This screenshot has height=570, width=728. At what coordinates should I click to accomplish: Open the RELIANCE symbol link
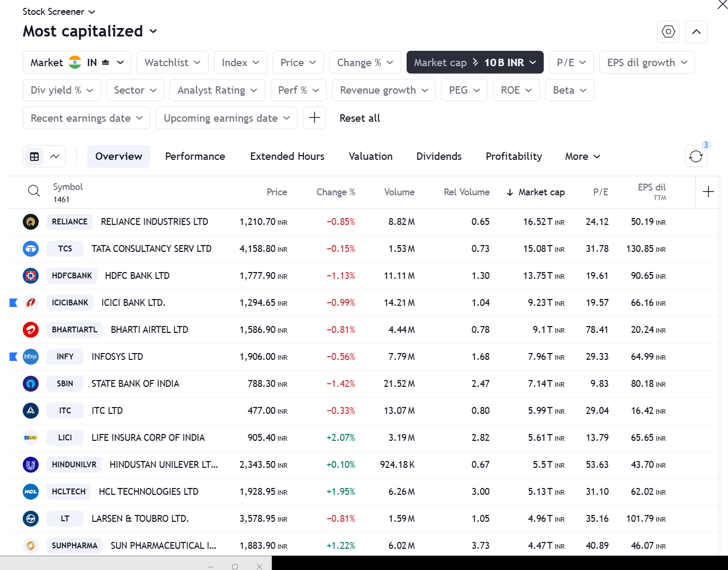pos(69,222)
